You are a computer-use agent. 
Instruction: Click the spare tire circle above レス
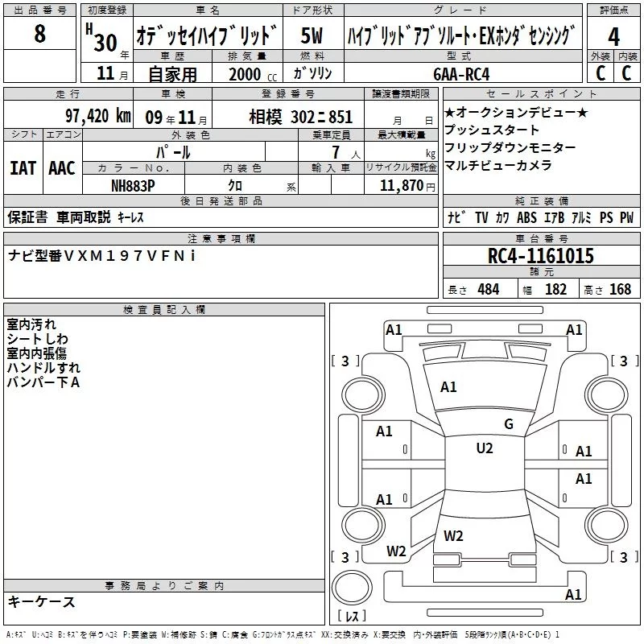point(352,588)
